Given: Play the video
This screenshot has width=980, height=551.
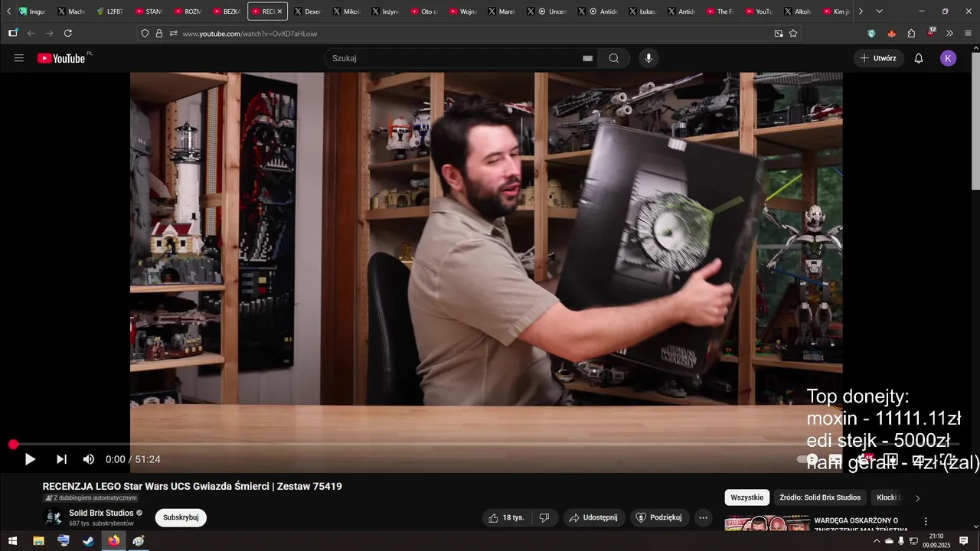Looking at the screenshot, I should 30,459.
